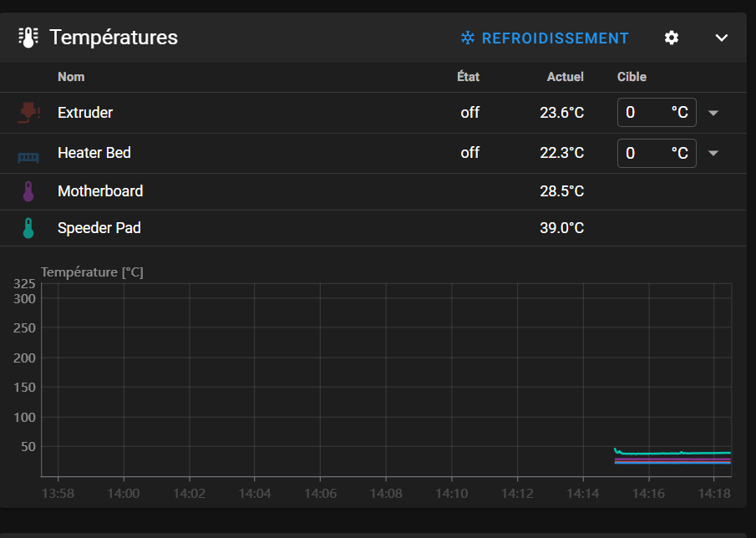The height and width of the screenshot is (538, 756).
Task: Open Extruder temperature preset dropdown
Action: (713, 113)
